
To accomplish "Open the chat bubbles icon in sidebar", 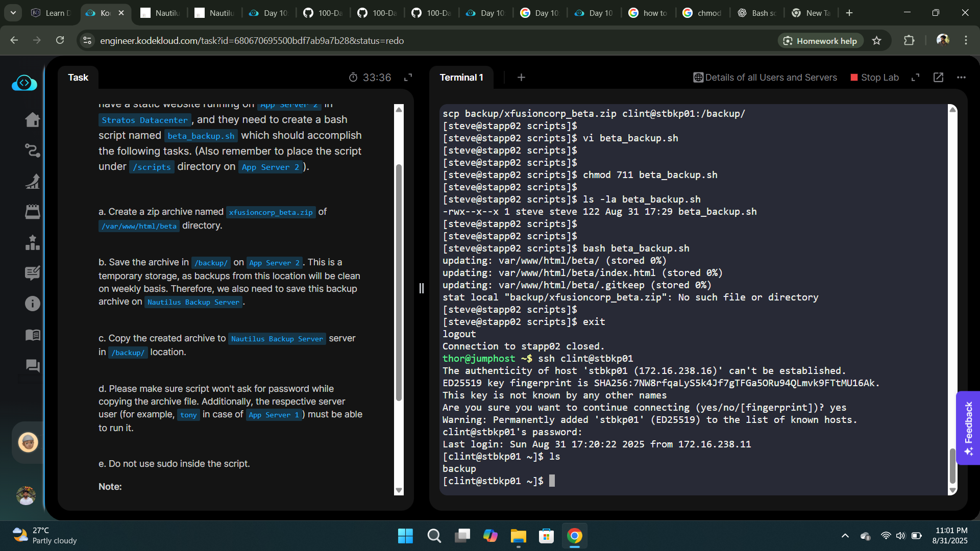I will 32,365.
